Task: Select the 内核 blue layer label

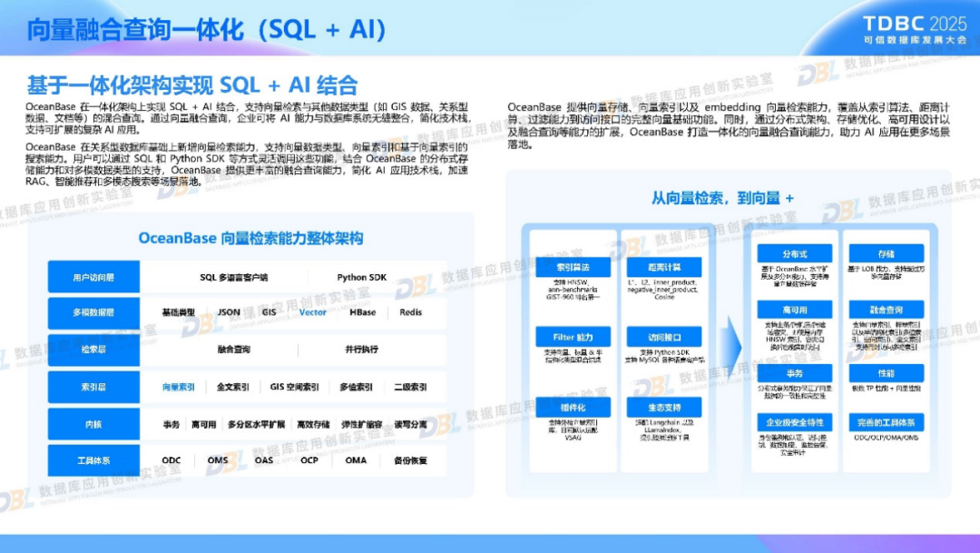Action: (x=93, y=424)
